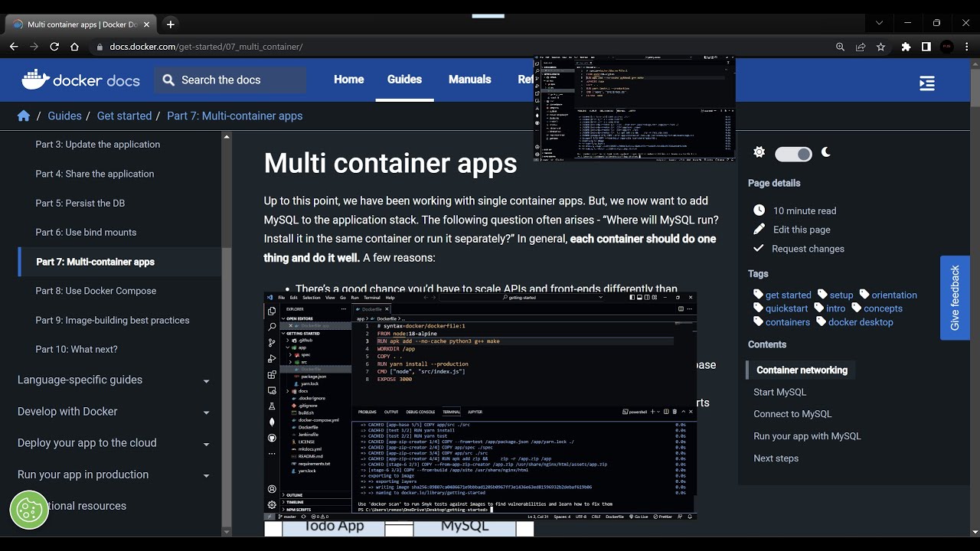
Task: Click the Edit this page link
Action: (802, 230)
